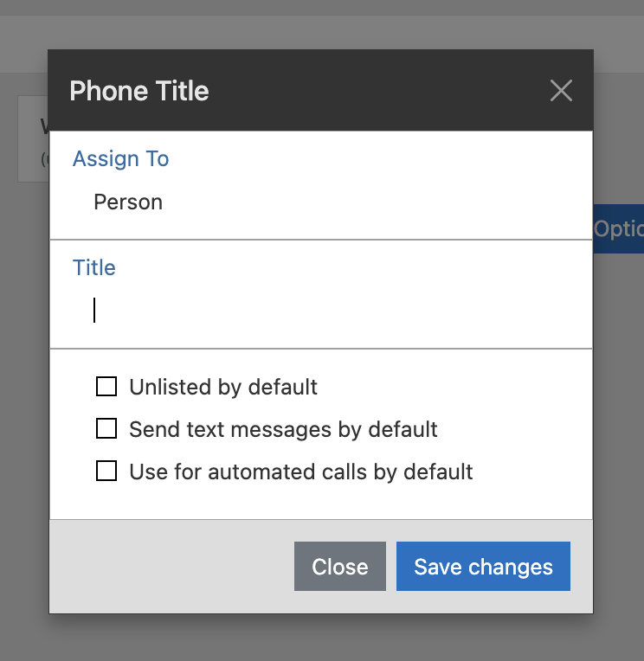
Task: Enable the Unlisted by default checkbox
Action: [106, 387]
